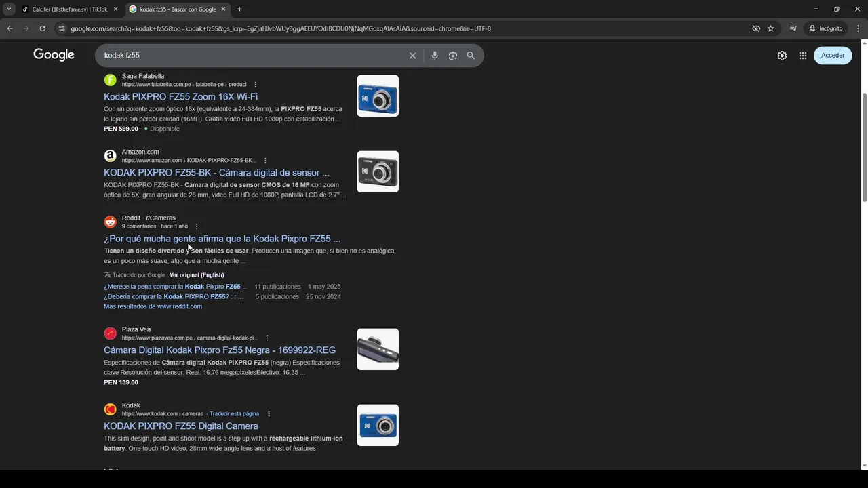Viewport: 868px width, 488px height.
Task: Click the Reddit site favicon
Action: pyautogui.click(x=110, y=222)
